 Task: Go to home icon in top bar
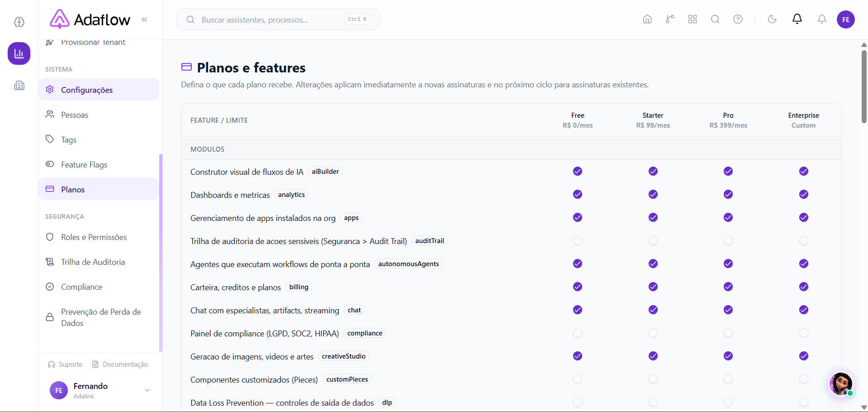647,19
